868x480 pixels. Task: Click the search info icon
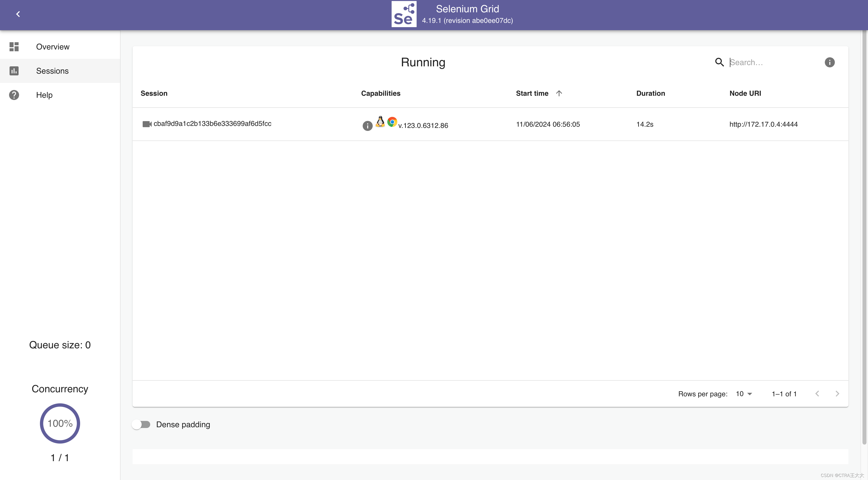[x=829, y=62]
